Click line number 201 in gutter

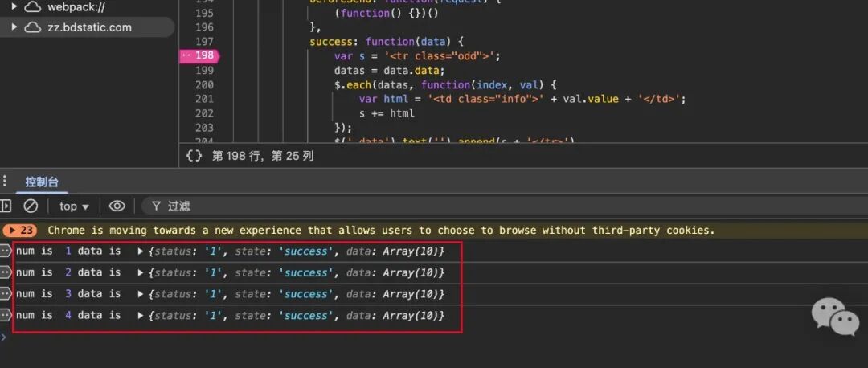(204, 99)
